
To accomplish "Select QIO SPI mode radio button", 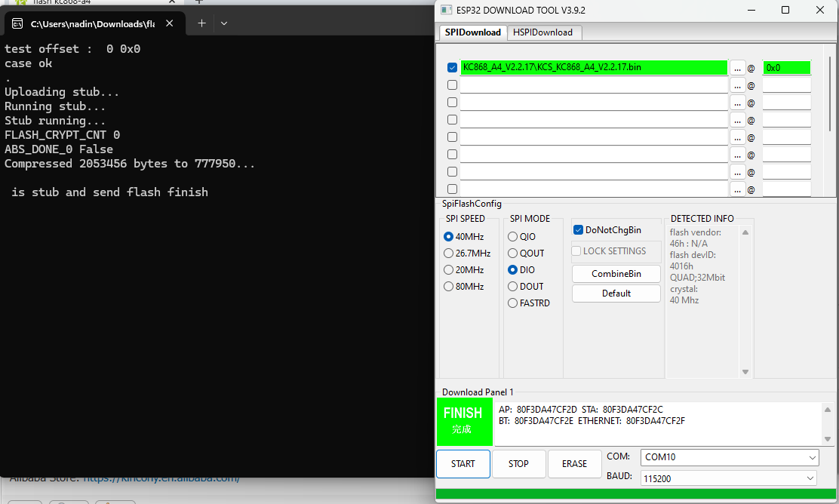I will pyautogui.click(x=513, y=237).
